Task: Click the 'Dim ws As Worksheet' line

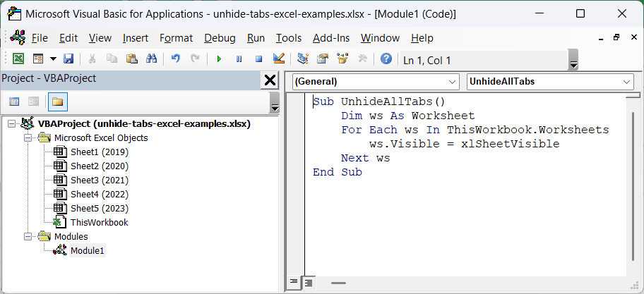Action: [x=408, y=116]
